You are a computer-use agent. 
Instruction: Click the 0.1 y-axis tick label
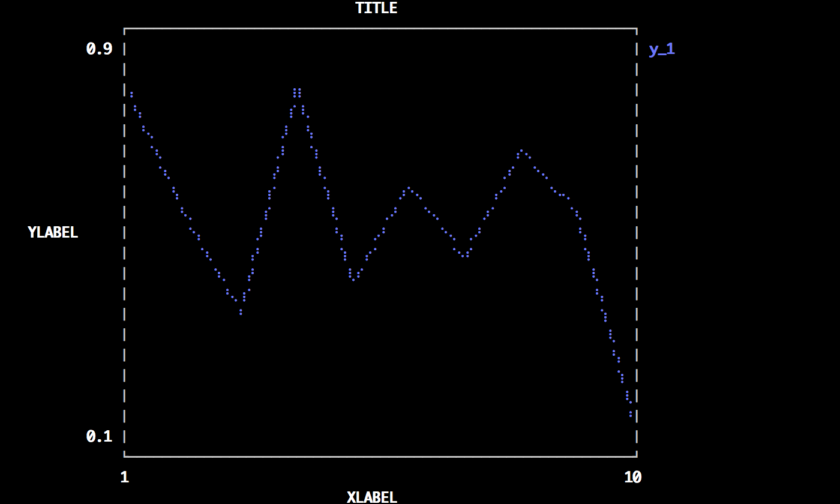(100, 436)
